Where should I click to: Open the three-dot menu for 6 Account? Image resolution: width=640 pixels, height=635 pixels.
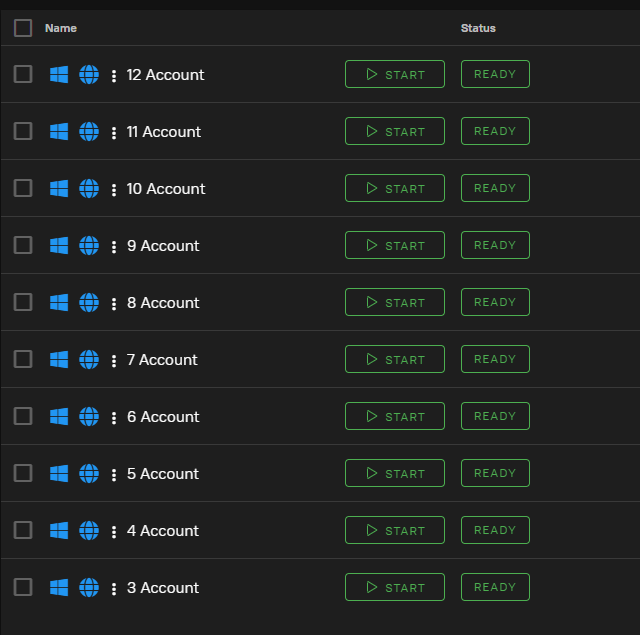coord(114,417)
